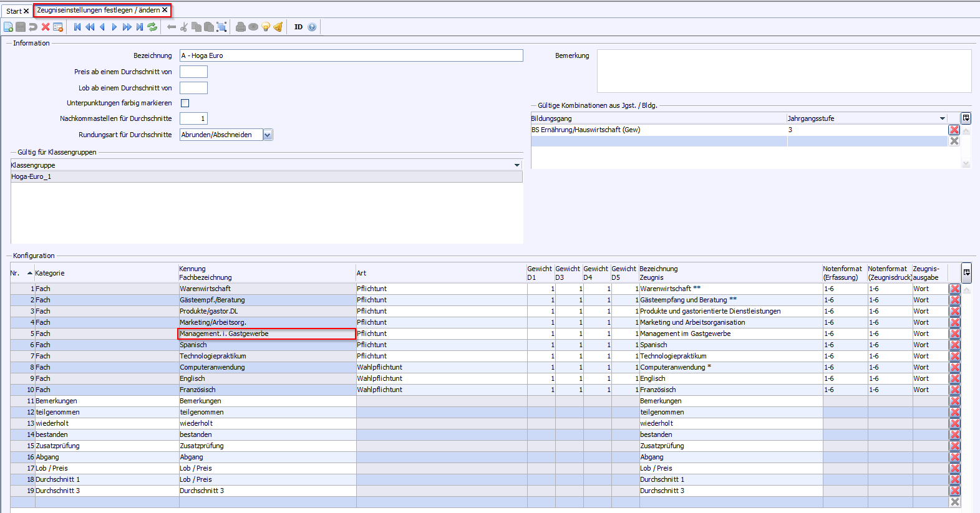This screenshot has height=513, width=980.
Task: Close the Zeugniseinstellungen festlegen / ändern tab
Action: pyautogui.click(x=165, y=10)
